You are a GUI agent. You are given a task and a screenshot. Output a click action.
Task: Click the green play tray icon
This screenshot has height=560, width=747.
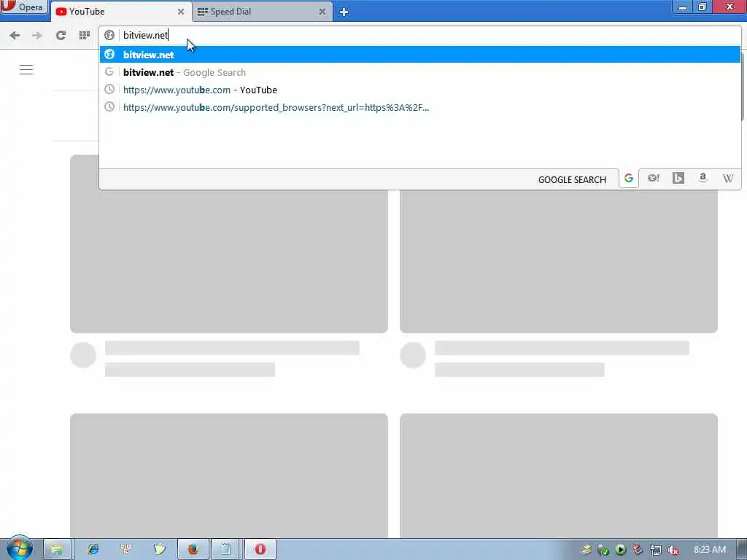tap(620, 550)
